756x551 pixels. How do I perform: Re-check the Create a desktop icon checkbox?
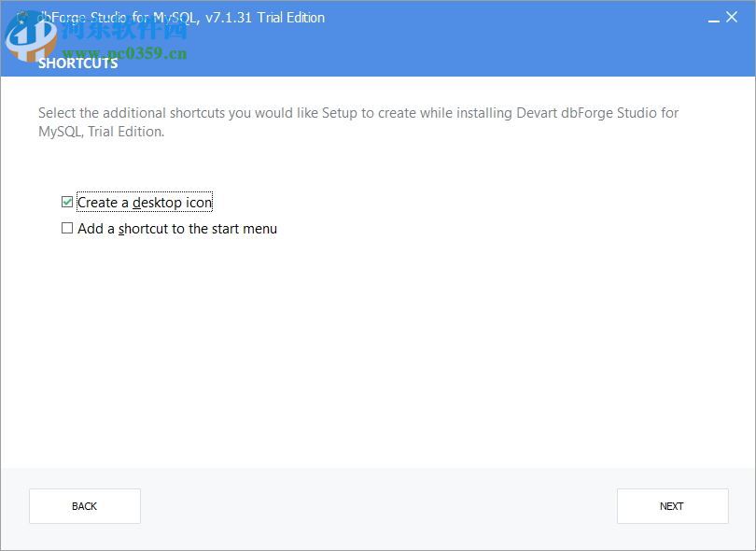(x=66, y=202)
